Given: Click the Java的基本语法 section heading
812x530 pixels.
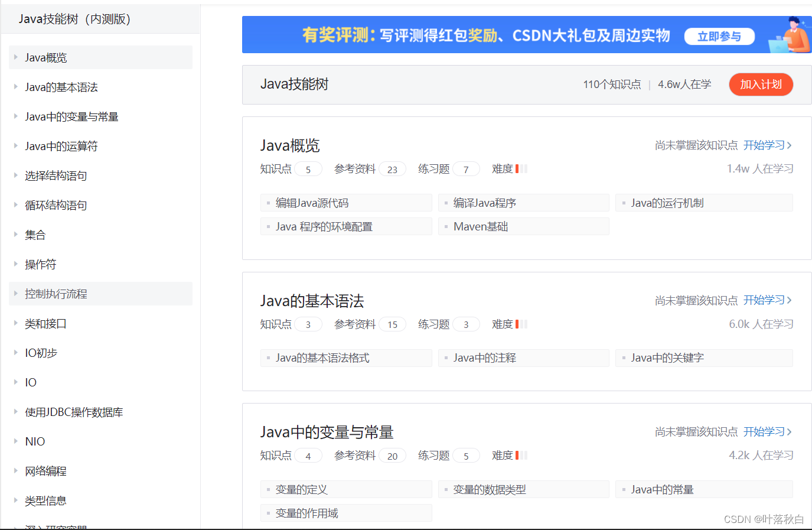Looking at the screenshot, I should 312,301.
